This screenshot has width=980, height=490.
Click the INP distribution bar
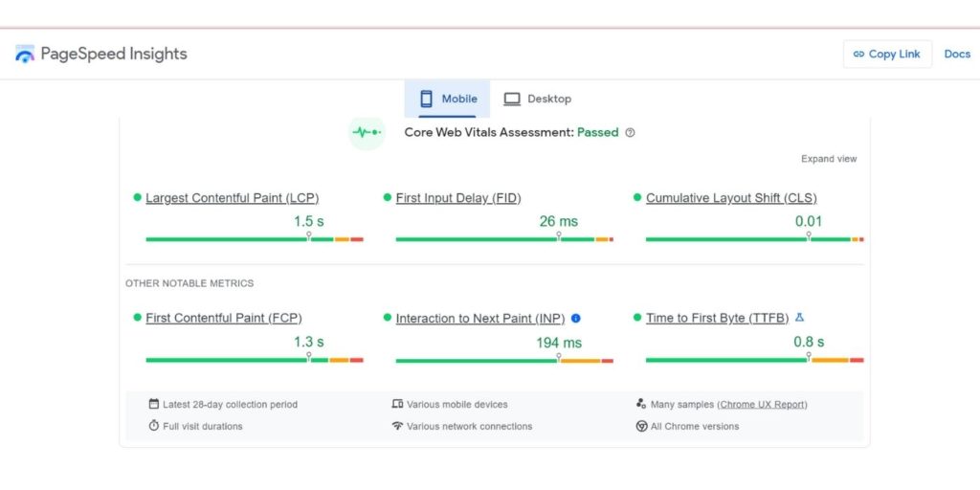pyautogui.click(x=504, y=361)
